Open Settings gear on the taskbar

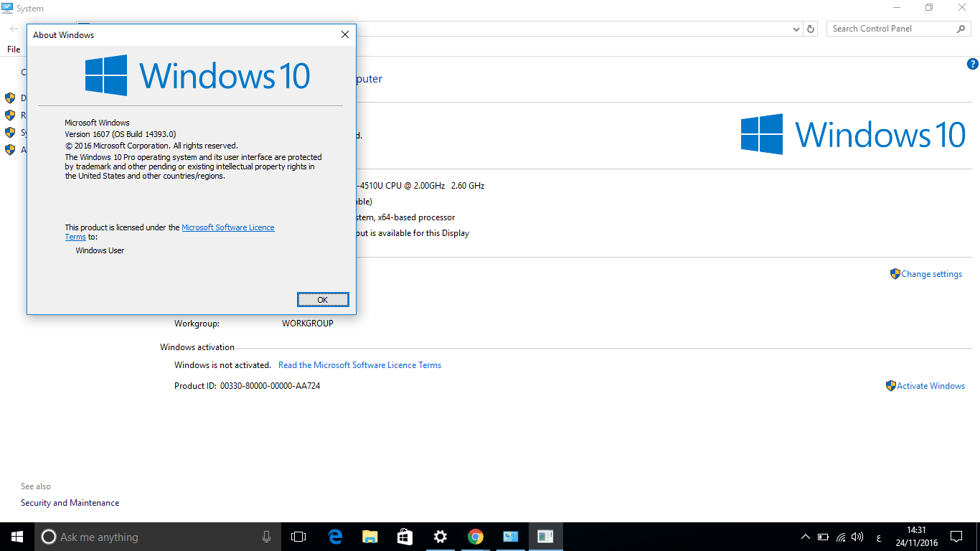pyautogui.click(x=440, y=537)
